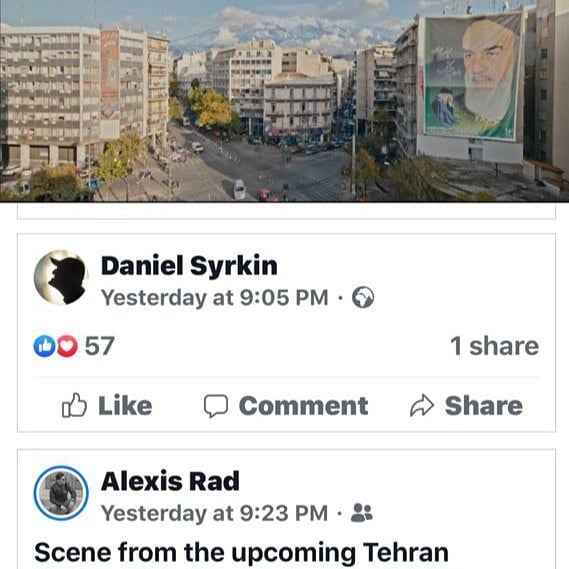View the 1 share list

pos(494,346)
